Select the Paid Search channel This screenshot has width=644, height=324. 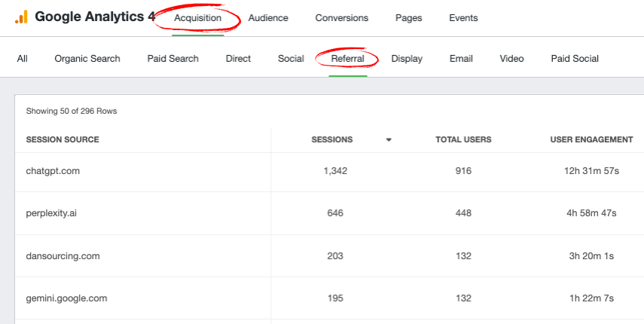tap(173, 59)
